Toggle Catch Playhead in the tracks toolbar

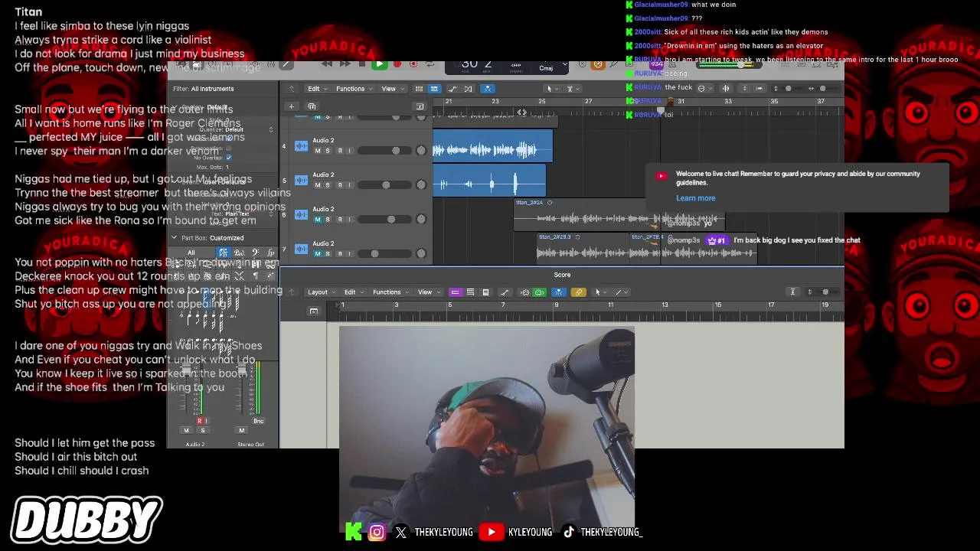click(x=488, y=89)
